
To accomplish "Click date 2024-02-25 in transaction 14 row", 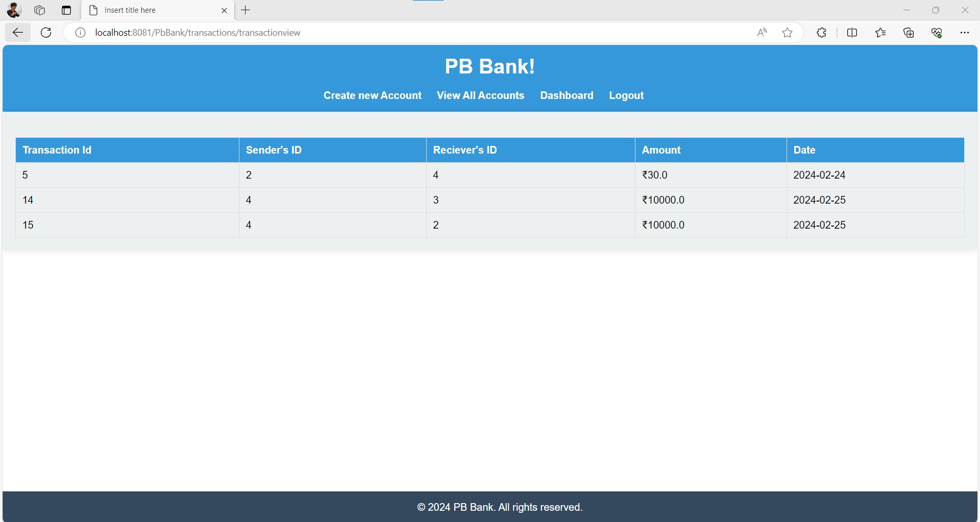I will click(875, 200).
